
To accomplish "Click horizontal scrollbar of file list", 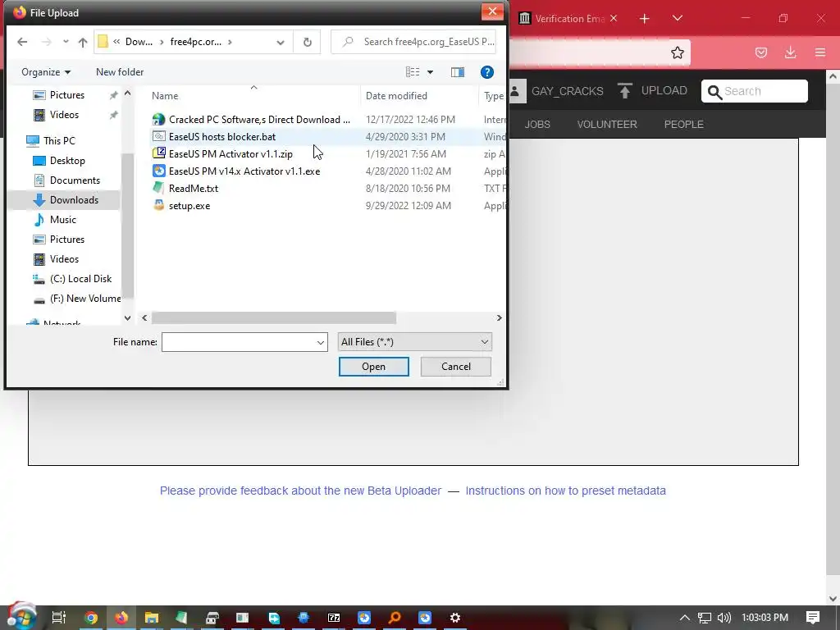I will pyautogui.click(x=274, y=317).
